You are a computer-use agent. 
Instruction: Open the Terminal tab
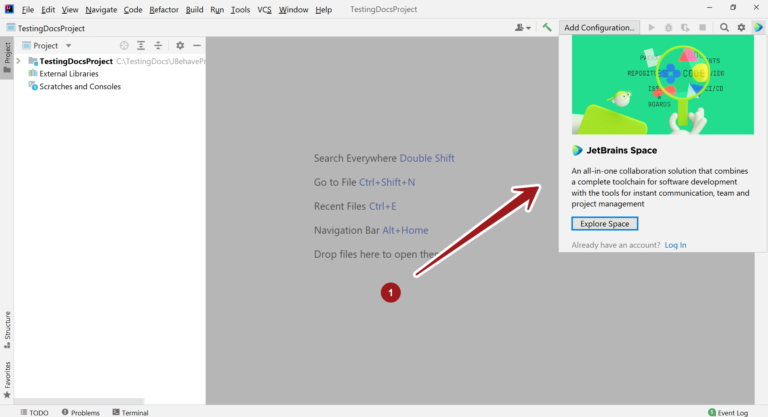pyautogui.click(x=130, y=412)
